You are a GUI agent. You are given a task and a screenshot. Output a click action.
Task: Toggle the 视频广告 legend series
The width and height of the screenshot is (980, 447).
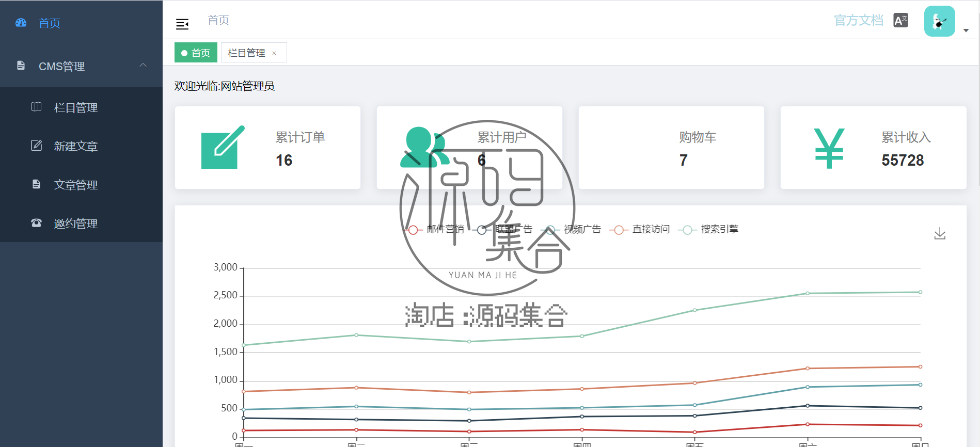tap(571, 229)
